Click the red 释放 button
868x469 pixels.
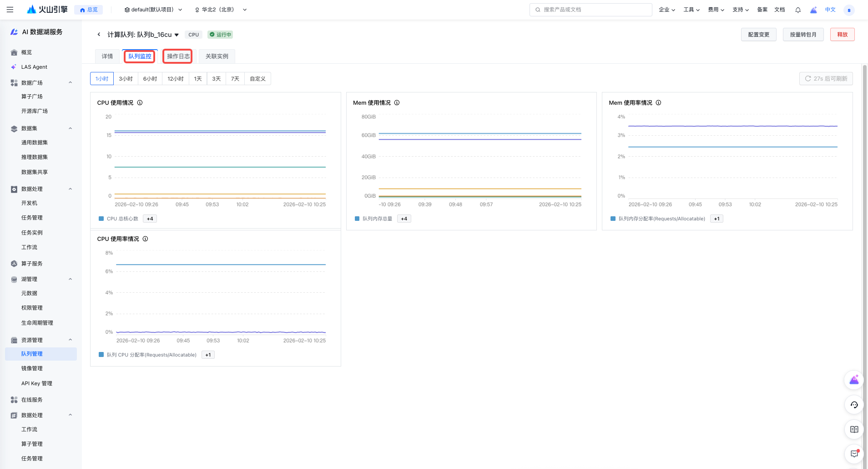(842, 35)
